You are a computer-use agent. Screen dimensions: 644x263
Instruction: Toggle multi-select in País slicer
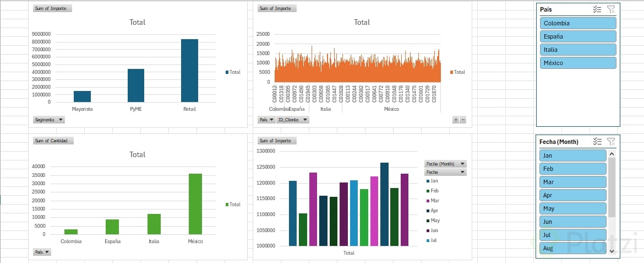(x=597, y=9)
